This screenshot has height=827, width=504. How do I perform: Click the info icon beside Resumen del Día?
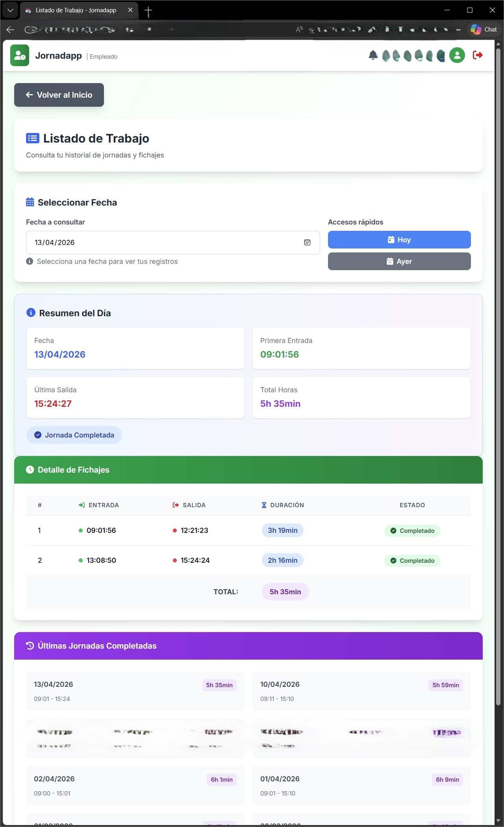tap(31, 313)
